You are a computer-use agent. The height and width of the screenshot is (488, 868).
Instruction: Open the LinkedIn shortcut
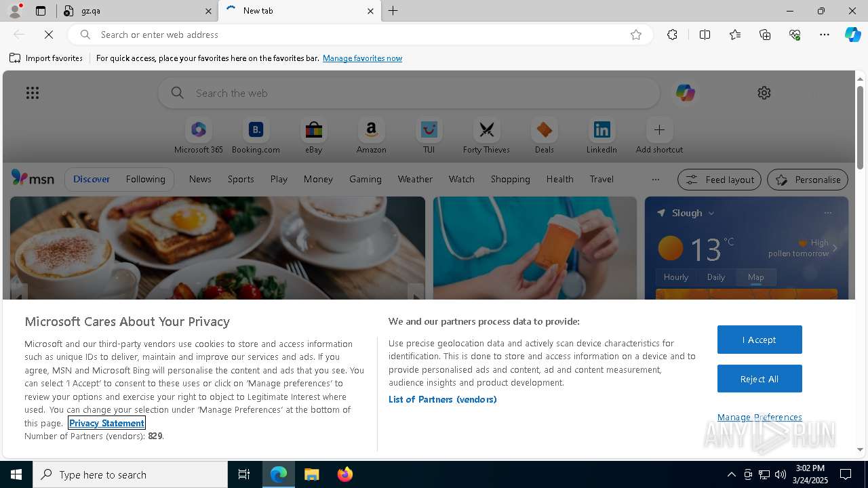[601, 136]
